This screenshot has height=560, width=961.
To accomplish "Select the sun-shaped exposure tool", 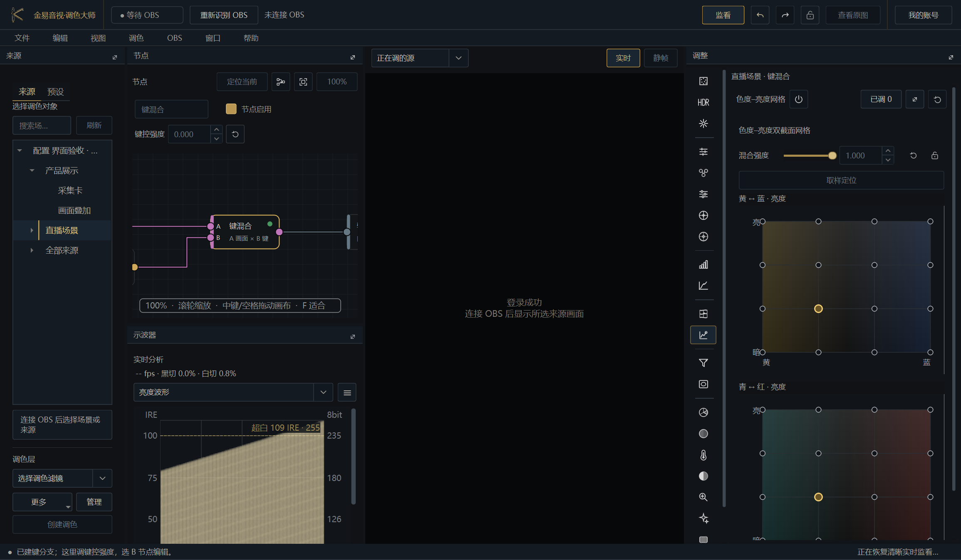I will pos(703,123).
